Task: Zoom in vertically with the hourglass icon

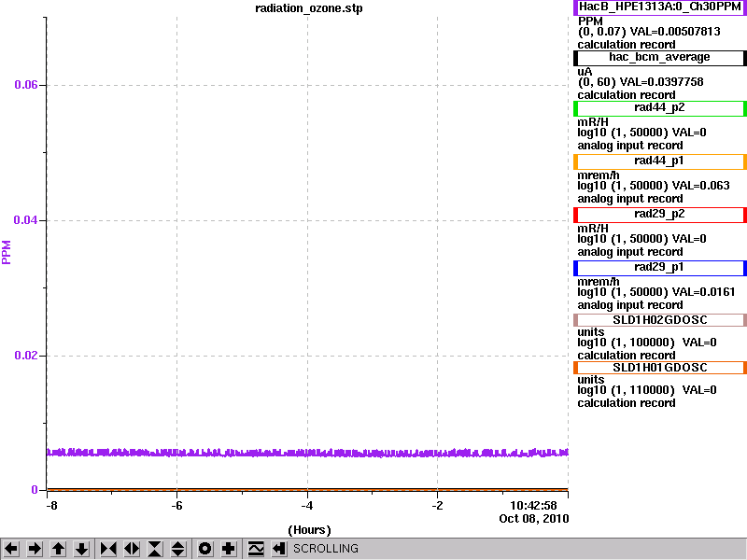Action: tap(155, 549)
